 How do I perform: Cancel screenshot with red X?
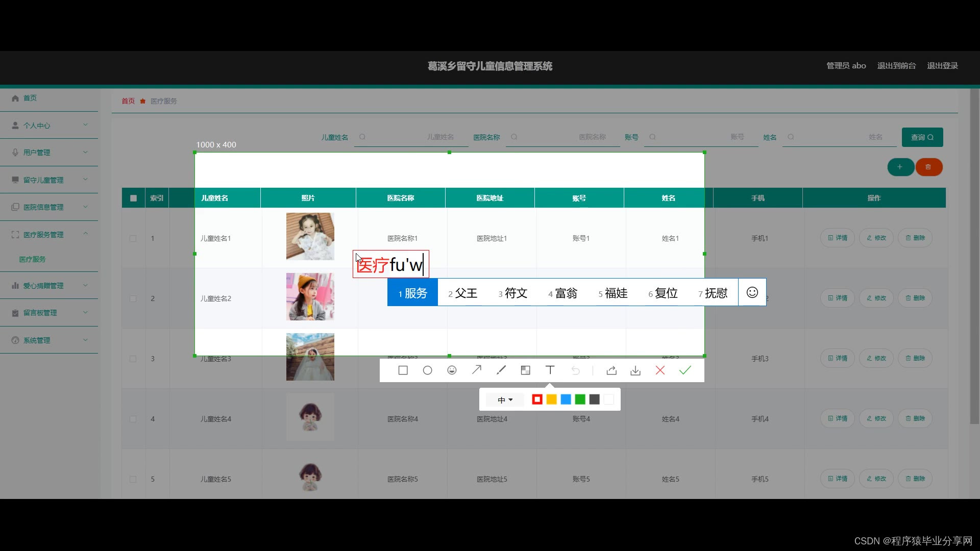pyautogui.click(x=660, y=370)
